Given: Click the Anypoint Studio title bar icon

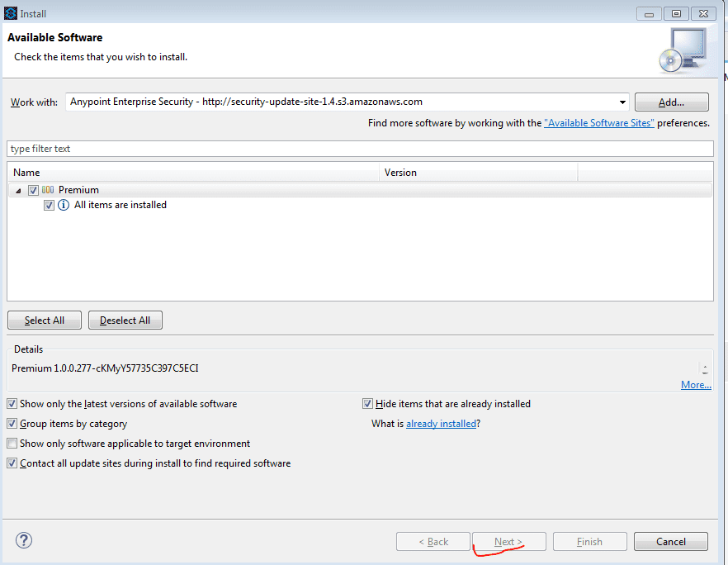Looking at the screenshot, I should [x=10, y=13].
